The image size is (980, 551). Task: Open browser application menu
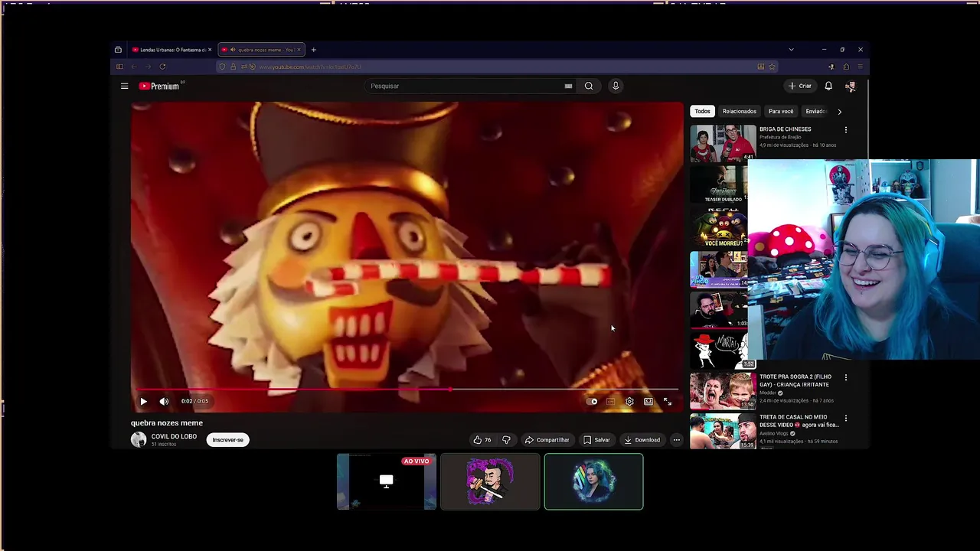coord(860,67)
